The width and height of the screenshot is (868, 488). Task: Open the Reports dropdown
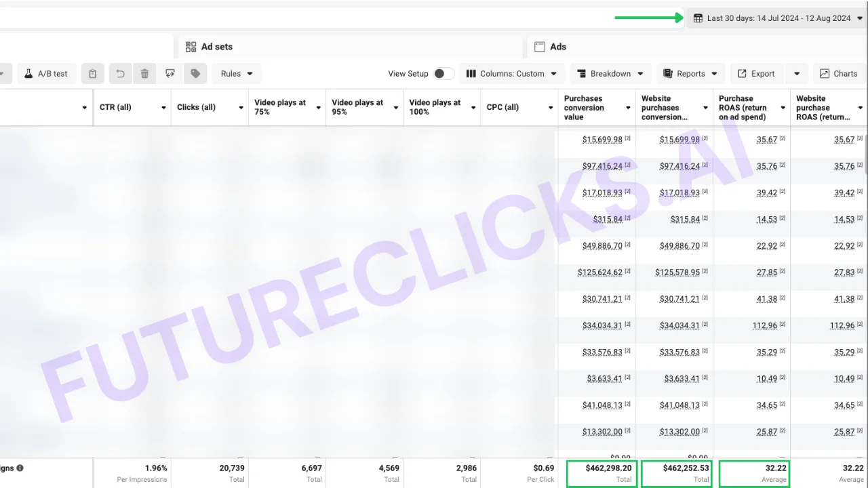691,73
